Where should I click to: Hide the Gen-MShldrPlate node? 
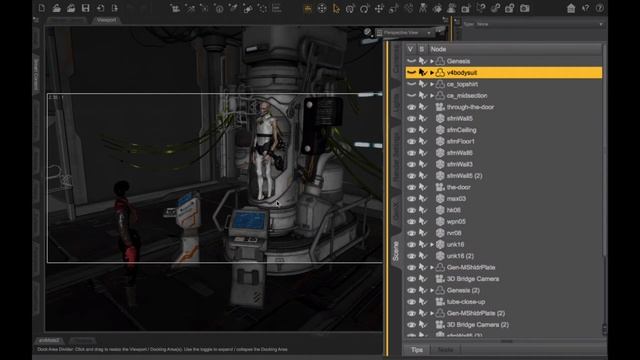(411, 267)
